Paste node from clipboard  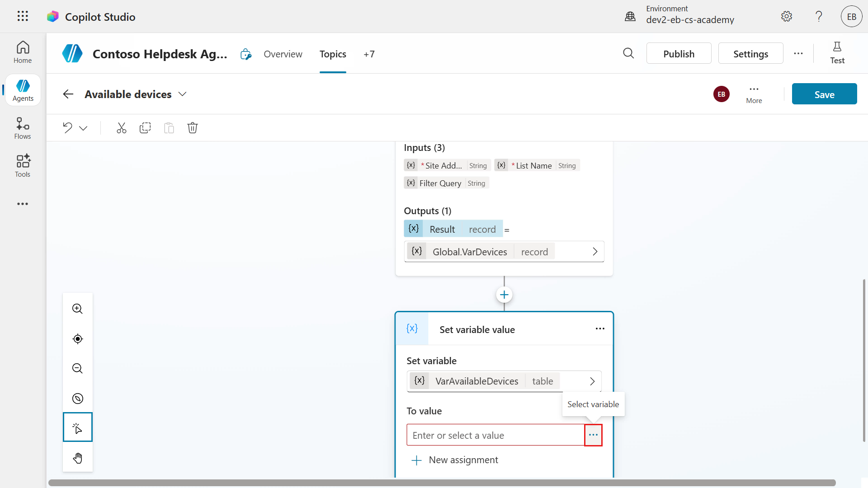pyautogui.click(x=169, y=128)
